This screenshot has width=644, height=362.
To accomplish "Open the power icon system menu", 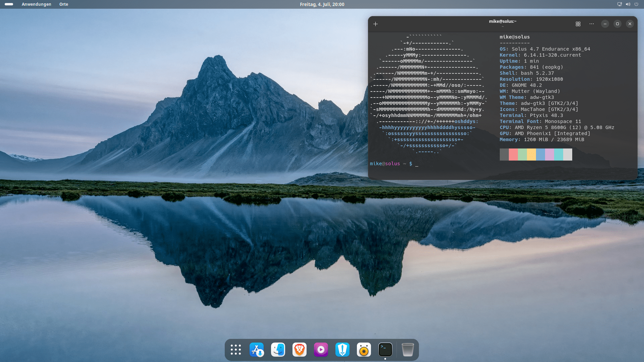I will coord(636,4).
